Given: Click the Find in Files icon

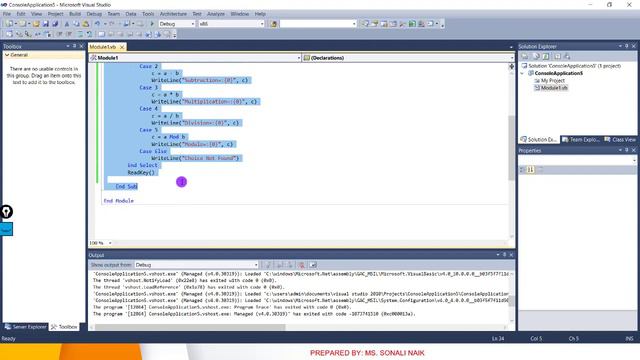Looking at the screenshot, I should point(273,24).
